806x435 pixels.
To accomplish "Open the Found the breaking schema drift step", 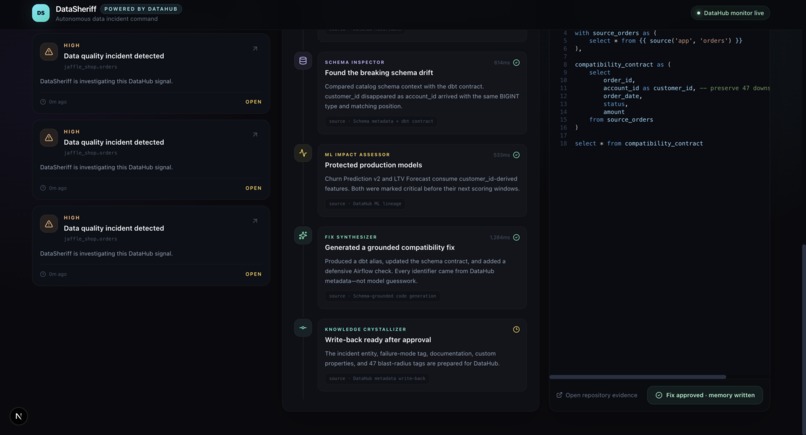I will click(422, 93).
